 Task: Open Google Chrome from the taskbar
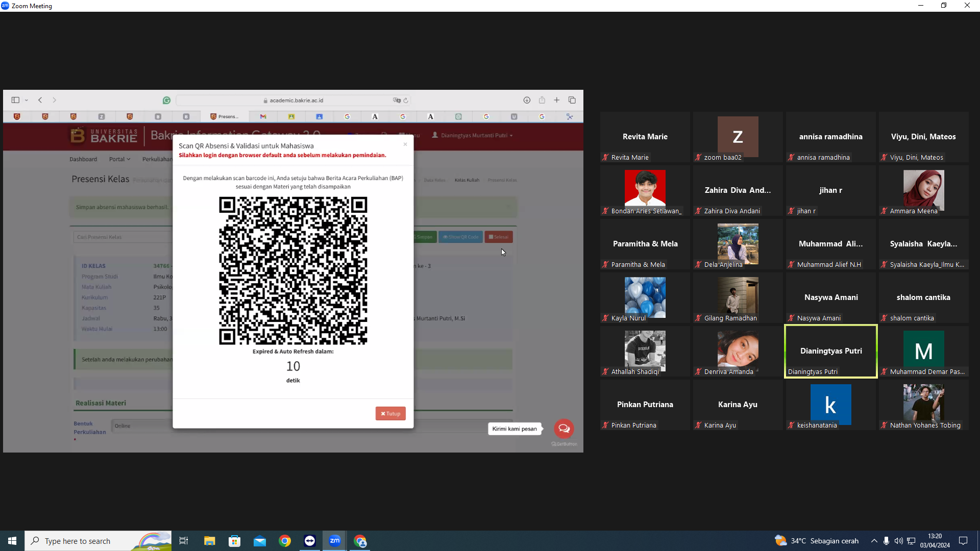click(x=285, y=541)
